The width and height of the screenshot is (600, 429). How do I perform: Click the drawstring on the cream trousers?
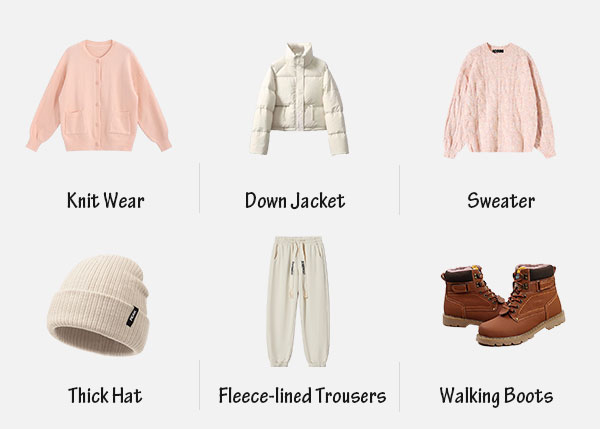pyautogui.click(x=299, y=268)
